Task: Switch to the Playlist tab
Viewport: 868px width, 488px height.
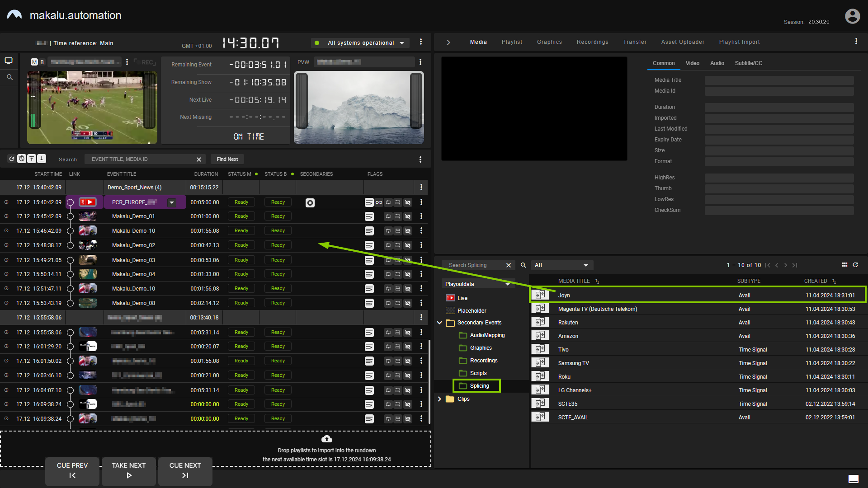Action: [511, 42]
